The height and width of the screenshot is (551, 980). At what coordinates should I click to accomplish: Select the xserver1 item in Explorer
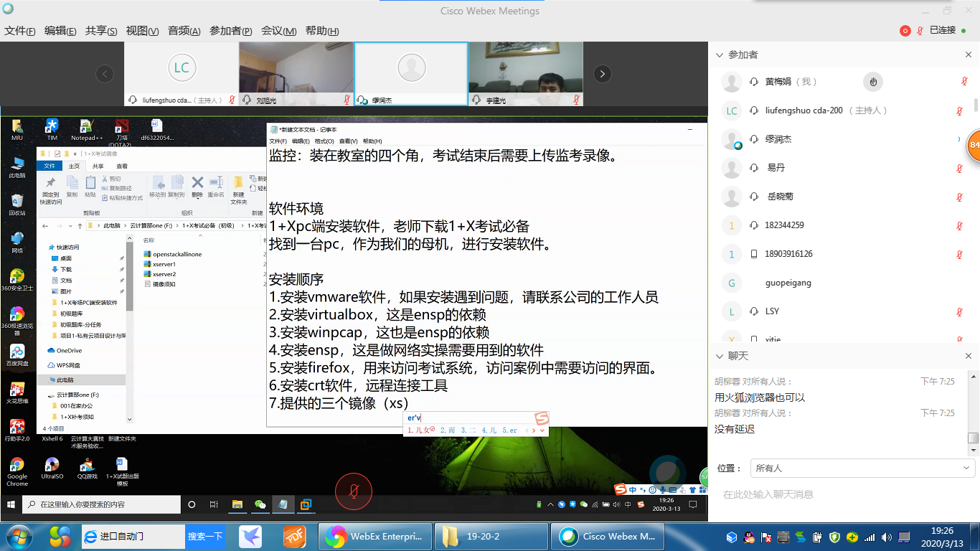(x=160, y=264)
